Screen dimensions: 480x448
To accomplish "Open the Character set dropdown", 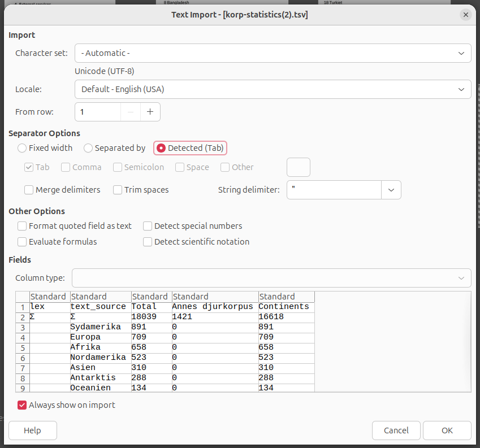I will (x=273, y=53).
